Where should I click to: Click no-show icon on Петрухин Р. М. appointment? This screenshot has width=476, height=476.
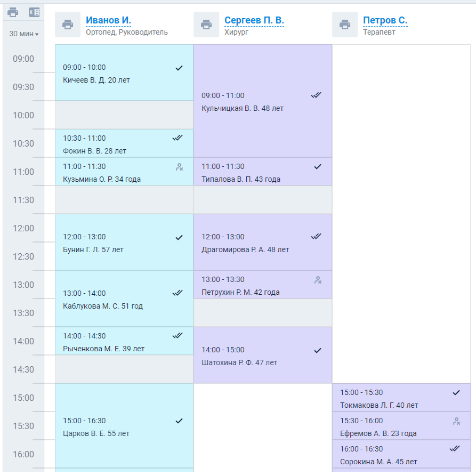click(318, 280)
